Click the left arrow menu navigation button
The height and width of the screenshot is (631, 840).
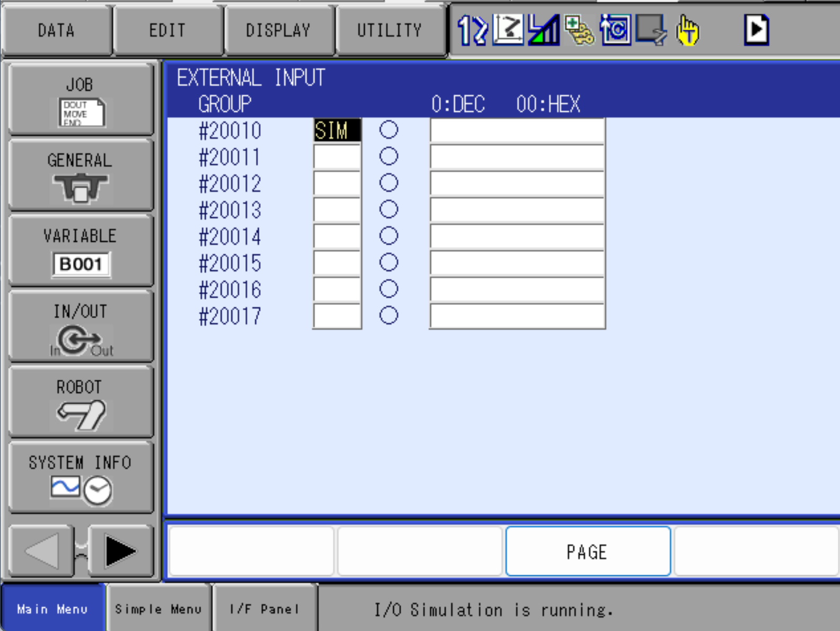[41, 551]
